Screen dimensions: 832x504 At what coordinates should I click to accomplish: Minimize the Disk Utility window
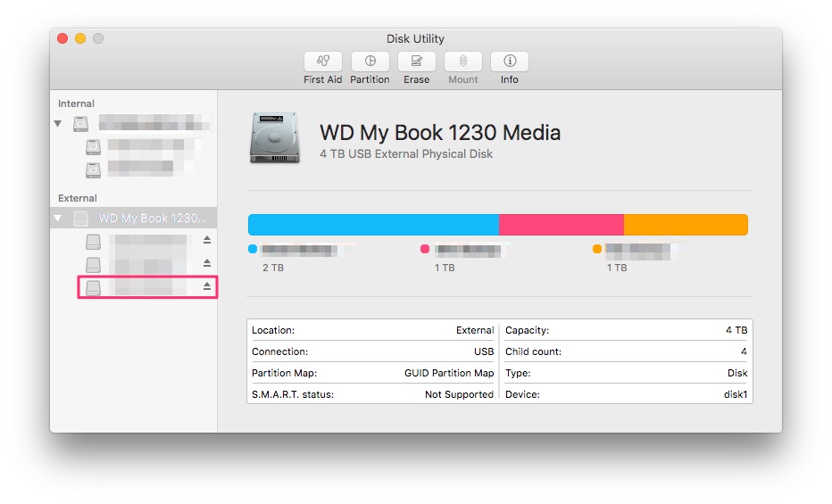coord(80,38)
